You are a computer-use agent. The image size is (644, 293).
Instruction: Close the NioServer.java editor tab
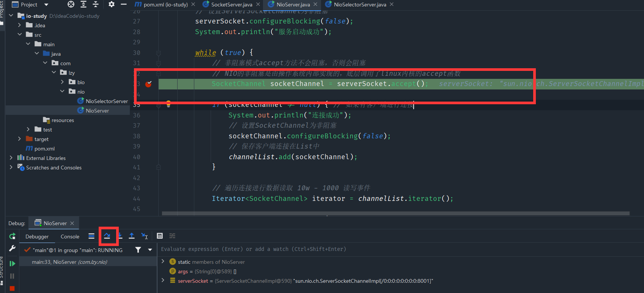click(x=315, y=5)
